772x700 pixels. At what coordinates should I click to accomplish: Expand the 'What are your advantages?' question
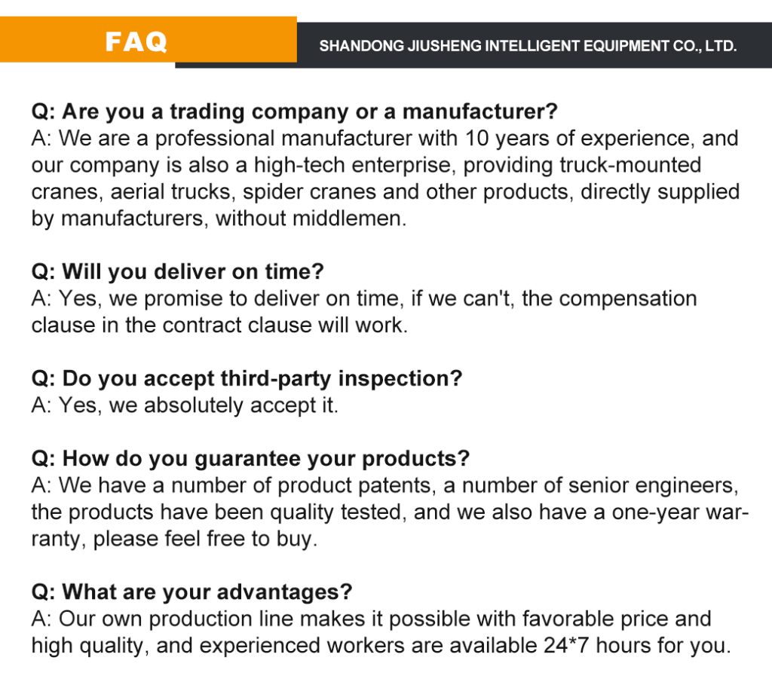pos(191,591)
